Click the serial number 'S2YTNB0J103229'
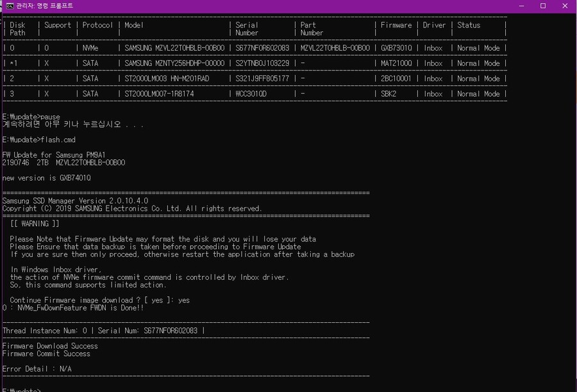The image size is (577, 392). 262,63
